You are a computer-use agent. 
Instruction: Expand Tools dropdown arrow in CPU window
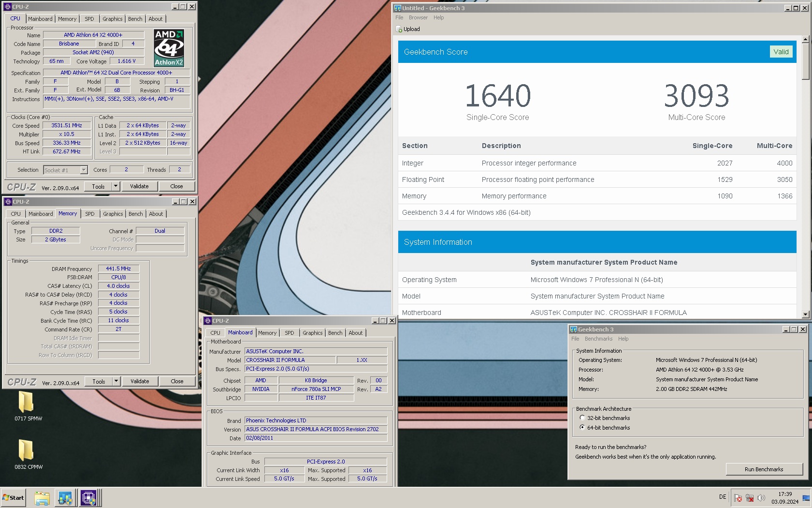pyautogui.click(x=116, y=186)
